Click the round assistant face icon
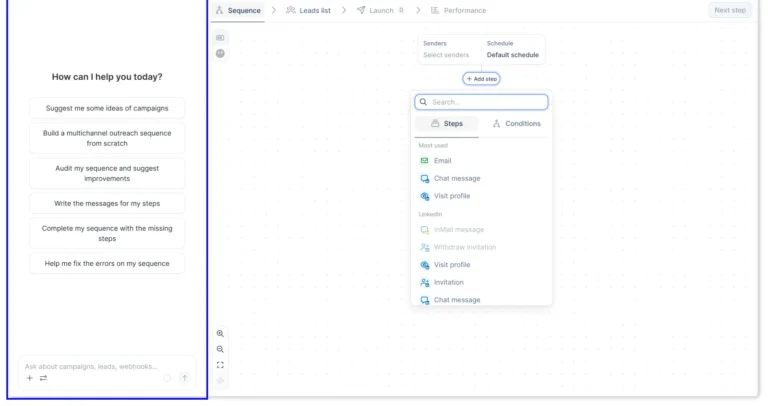Viewport: 768px width, 406px height. 220,53
